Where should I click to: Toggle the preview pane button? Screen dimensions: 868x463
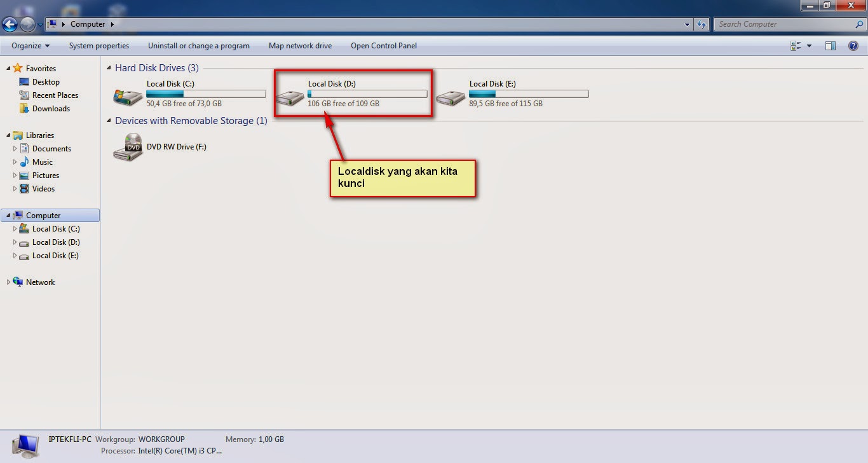831,46
